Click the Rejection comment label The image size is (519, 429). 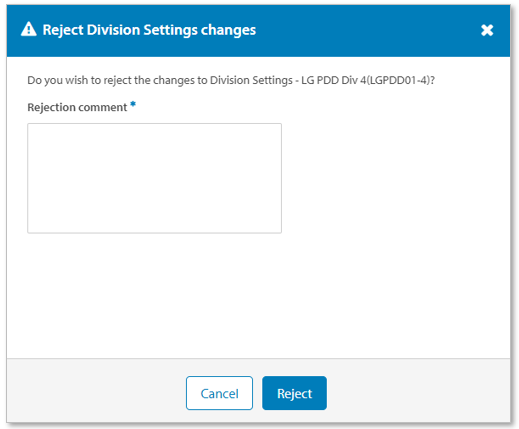[x=77, y=107]
